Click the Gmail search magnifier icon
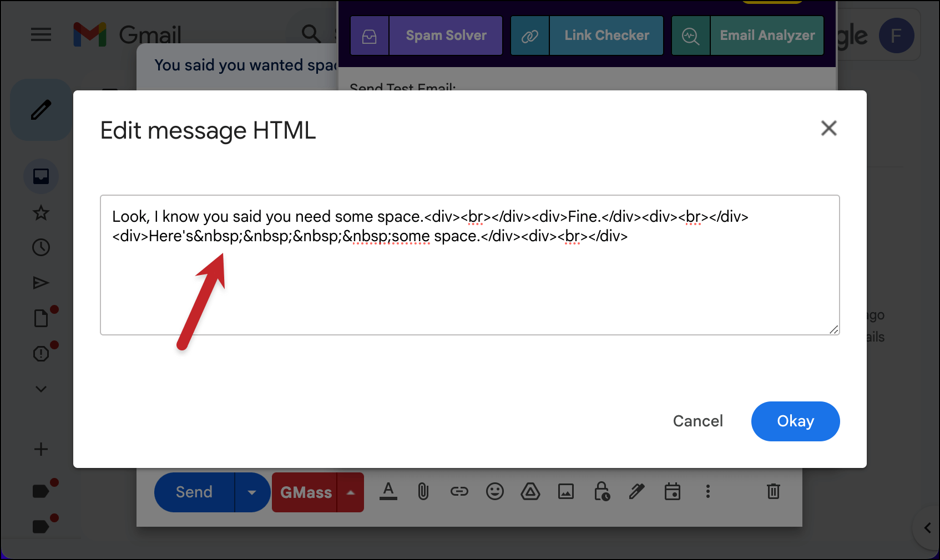Screen dimensions: 940x560 311,34
